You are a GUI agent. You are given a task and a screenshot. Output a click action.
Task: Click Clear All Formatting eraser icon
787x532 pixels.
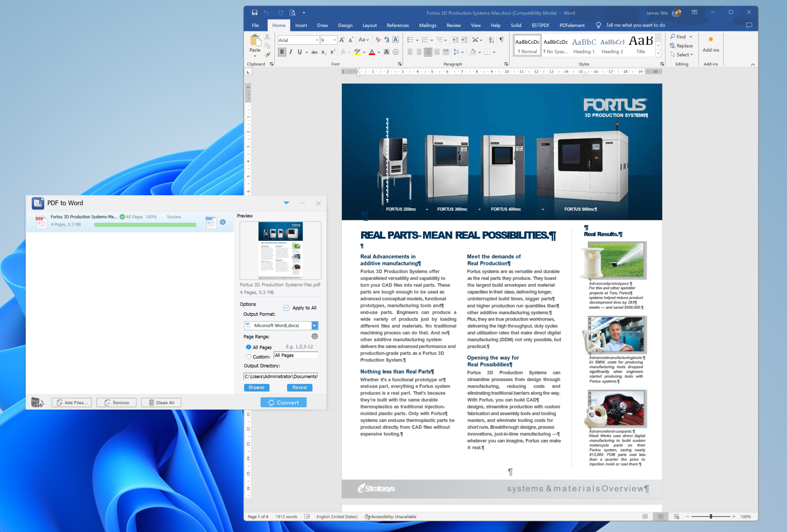[x=378, y=40]
